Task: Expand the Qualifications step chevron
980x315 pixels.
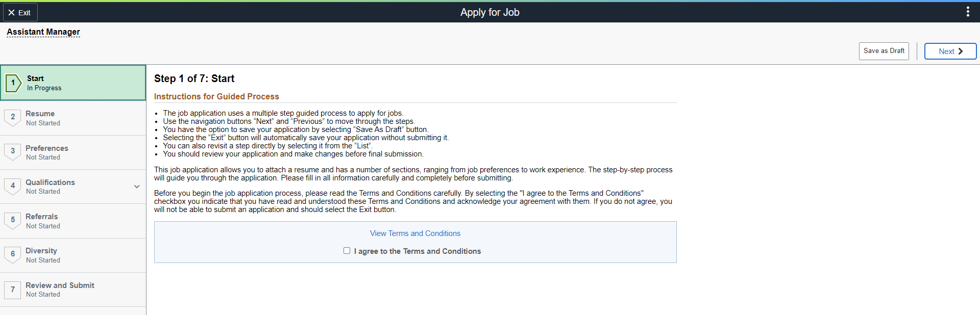Action: pos(137,187)
